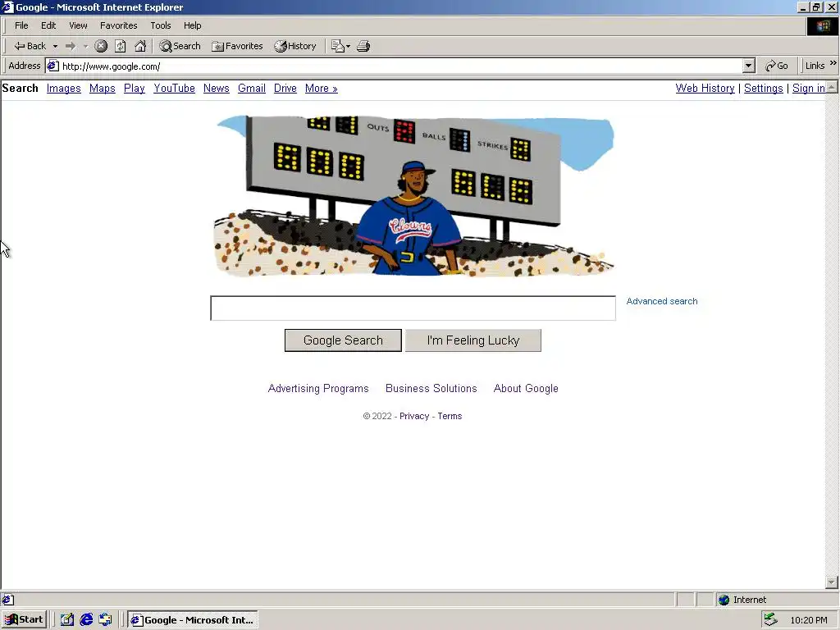Image resolution: width=840 pixels, height=630 pixels.
Task: Expand the Links toolbar chevron
Action: coord(833,63)
